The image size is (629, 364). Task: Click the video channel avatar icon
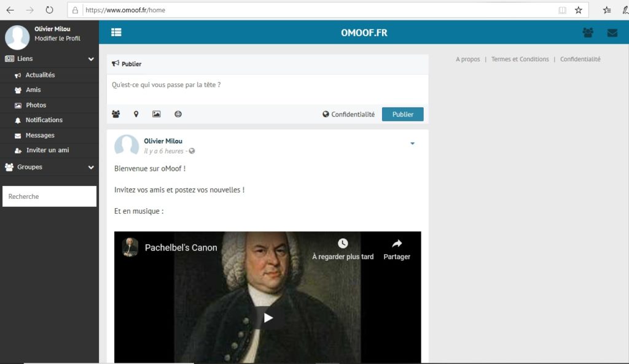point(130,247)
